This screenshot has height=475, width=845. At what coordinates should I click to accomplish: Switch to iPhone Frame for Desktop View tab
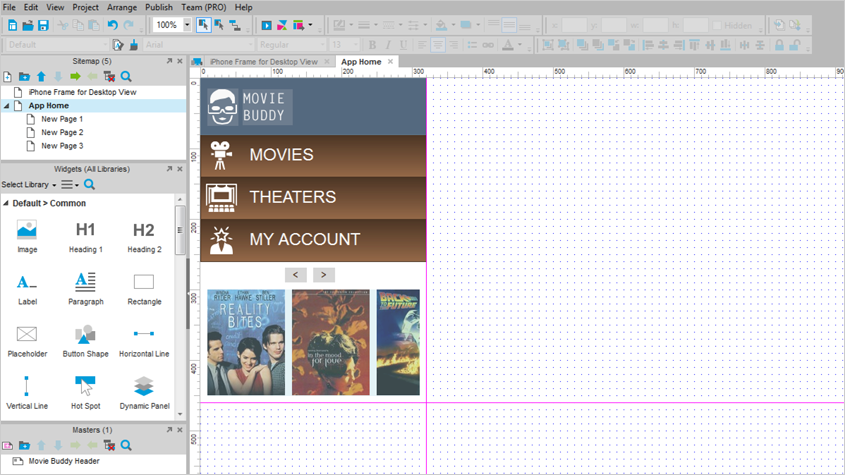(263, 62)
